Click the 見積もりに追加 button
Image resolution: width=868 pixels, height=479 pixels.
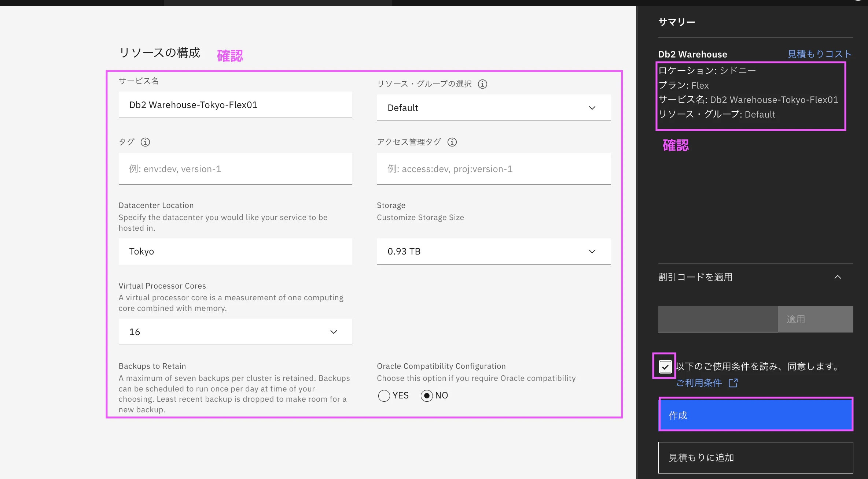click(x=755, y=457)
